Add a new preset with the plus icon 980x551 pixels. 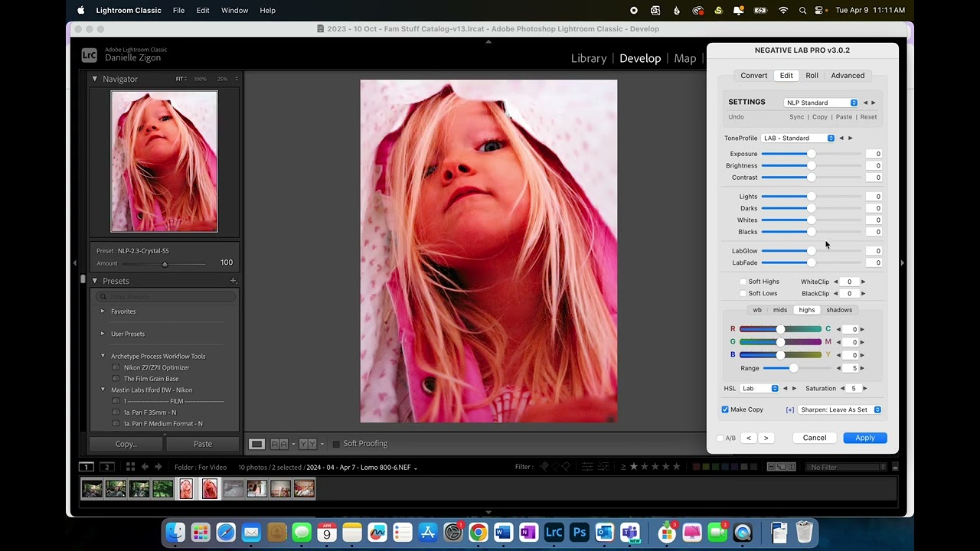[234, 281]
